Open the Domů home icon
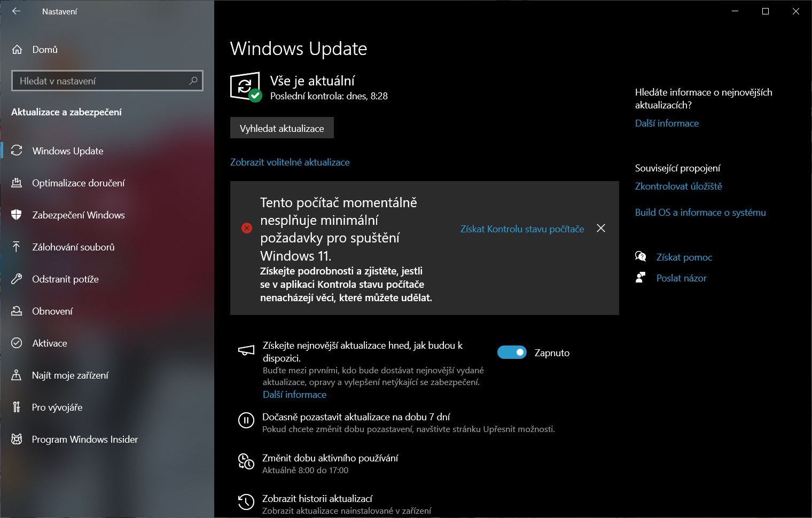The image size is (812, 518). pyautogui.click(x=17, y=50)
